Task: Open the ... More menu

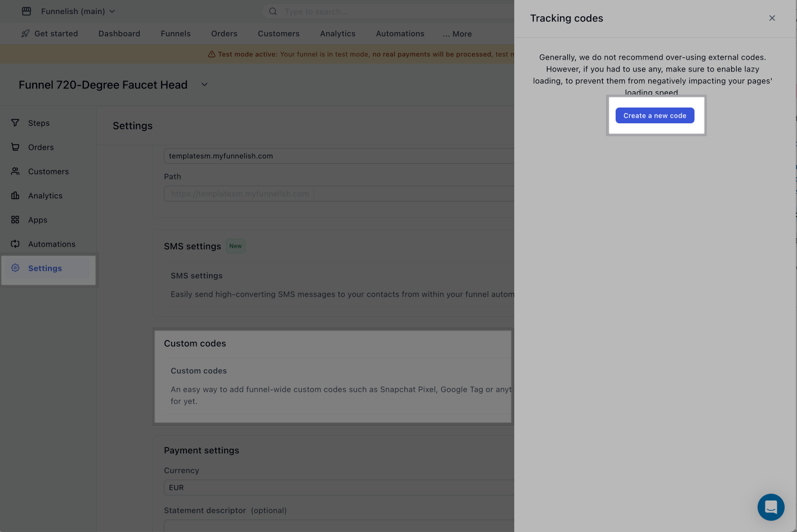Action: coord(457,34)
